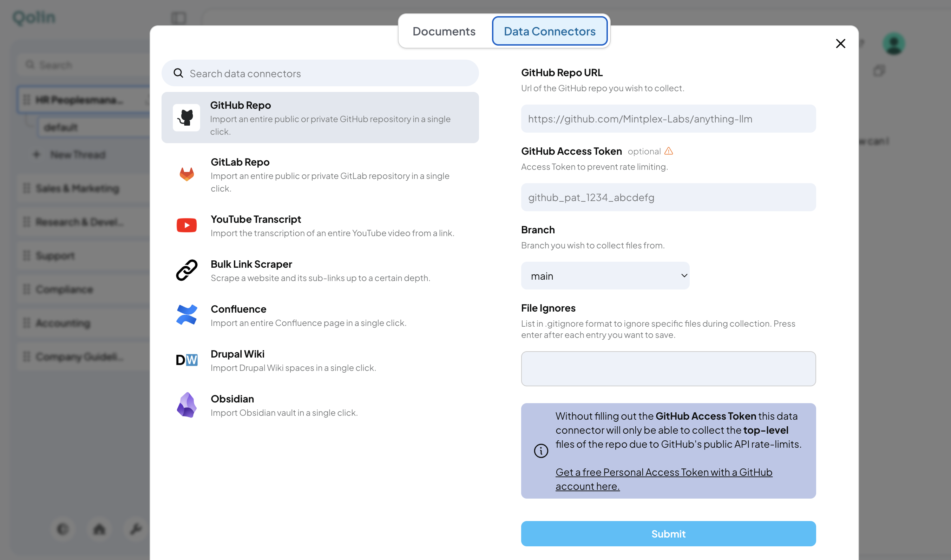Select the Obsidian vault icon

(186, 404)
